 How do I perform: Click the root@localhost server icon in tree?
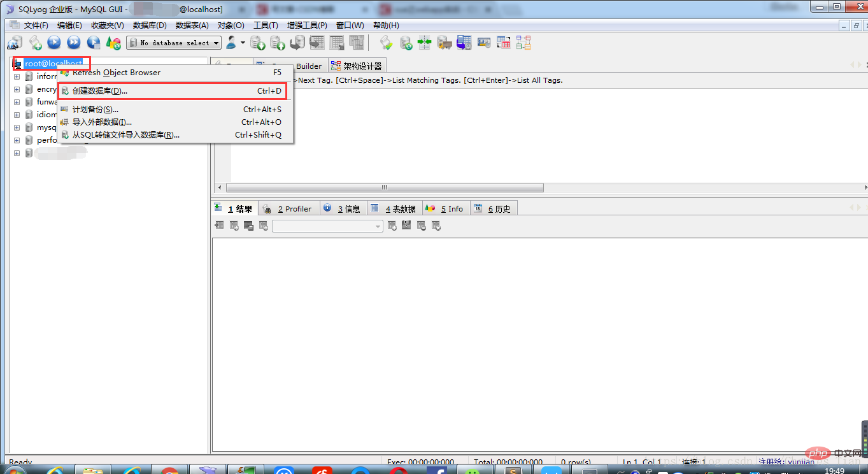(18, 64)
